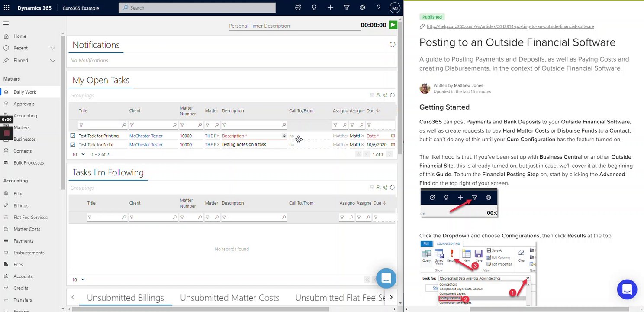Start the personal timer green play button
The width and height of the screenshot is (644, 312).
(393, 25)
